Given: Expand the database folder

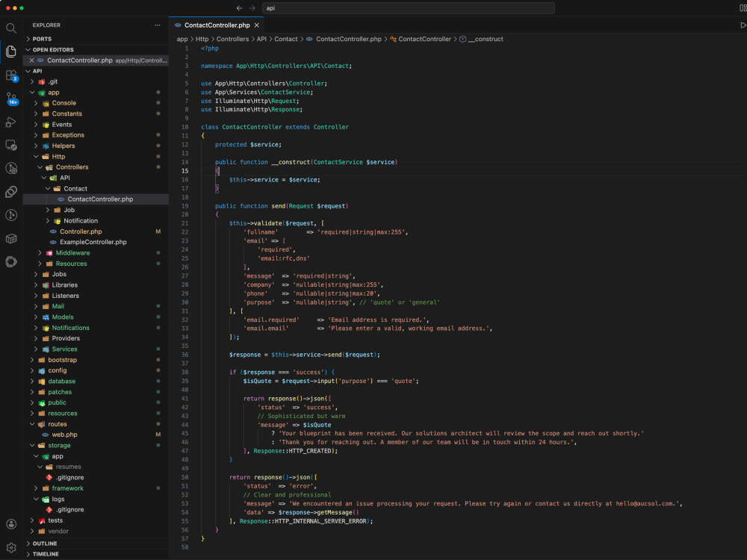Looking at the screenshot, I should (x=96, y=382).
